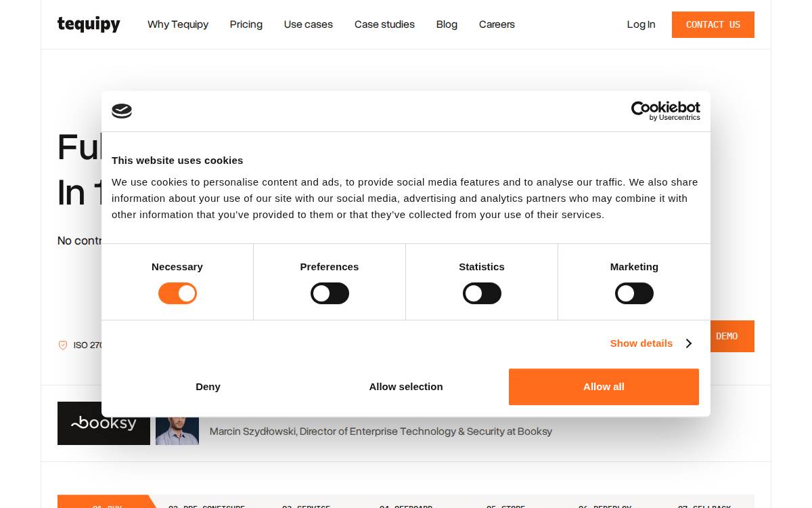Click the Booksy logo
The height and width of the screenshot is (508, 812).
tap(104, 423)
